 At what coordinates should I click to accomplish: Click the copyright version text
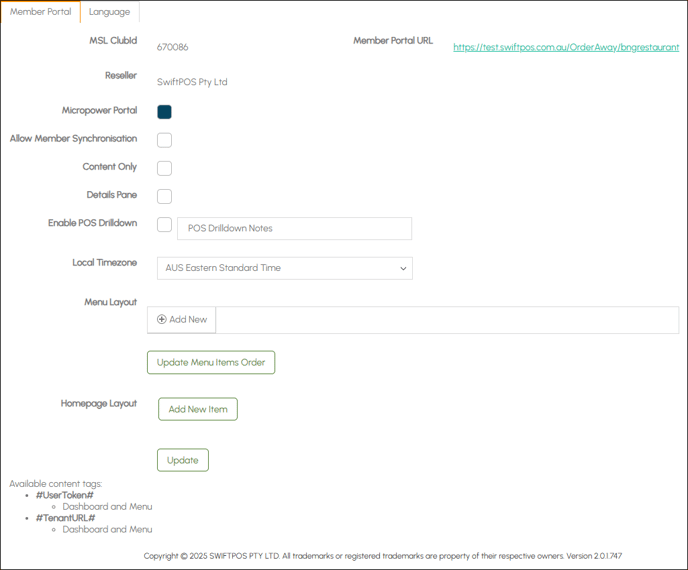383,556
